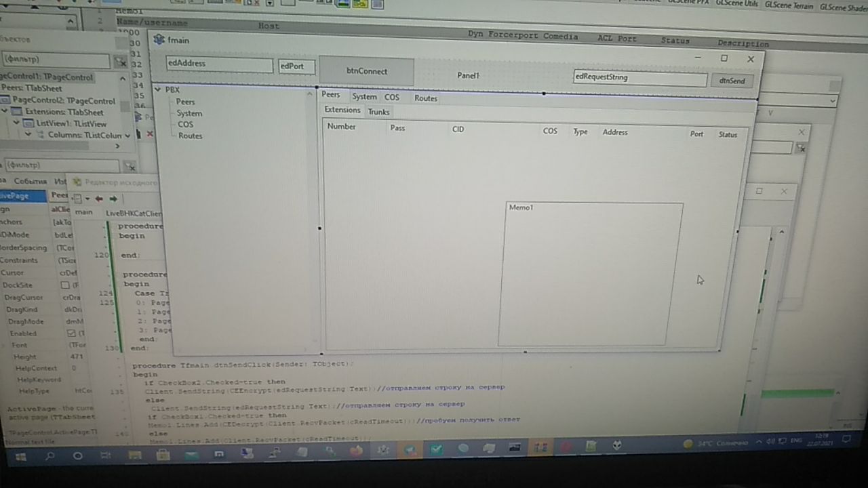868x488 pixels.
Task: Select COS in the PBX tree
Action: click(x=185, y=125)
